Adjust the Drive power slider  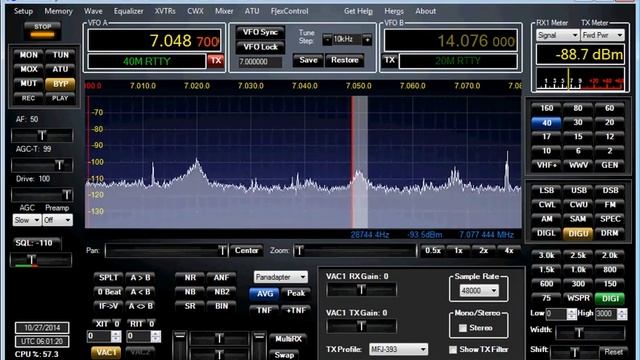(x=42, y=195)
